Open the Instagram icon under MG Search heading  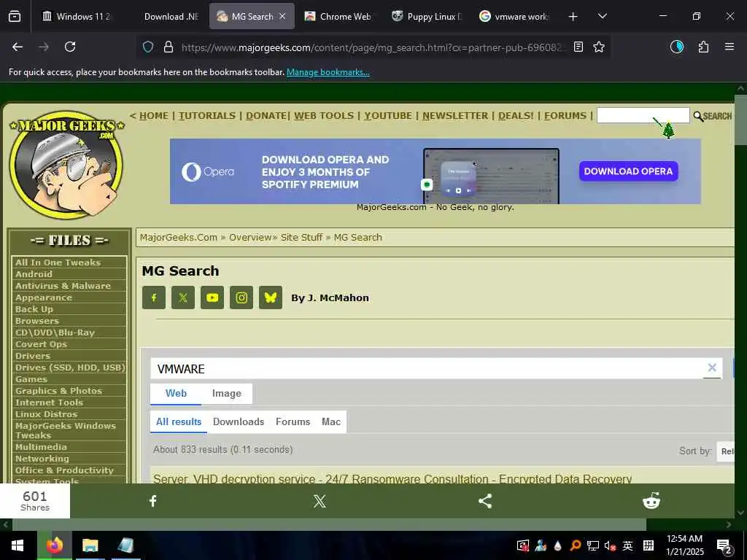click(x=241, y=297)
